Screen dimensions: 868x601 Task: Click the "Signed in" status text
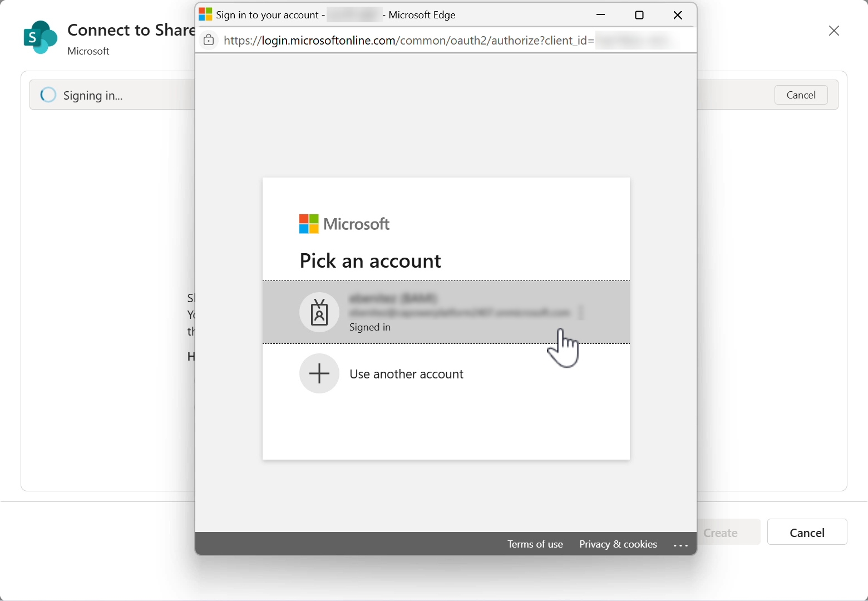click(369, 327)
